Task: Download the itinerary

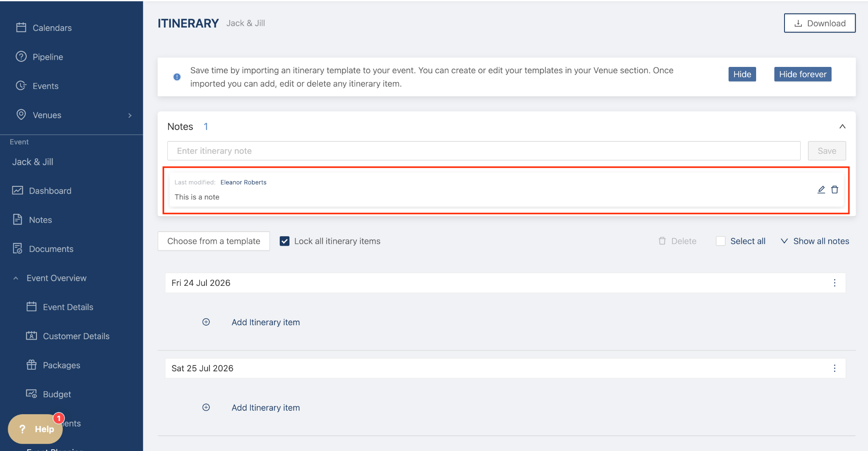Action: (x=819, y=23)
